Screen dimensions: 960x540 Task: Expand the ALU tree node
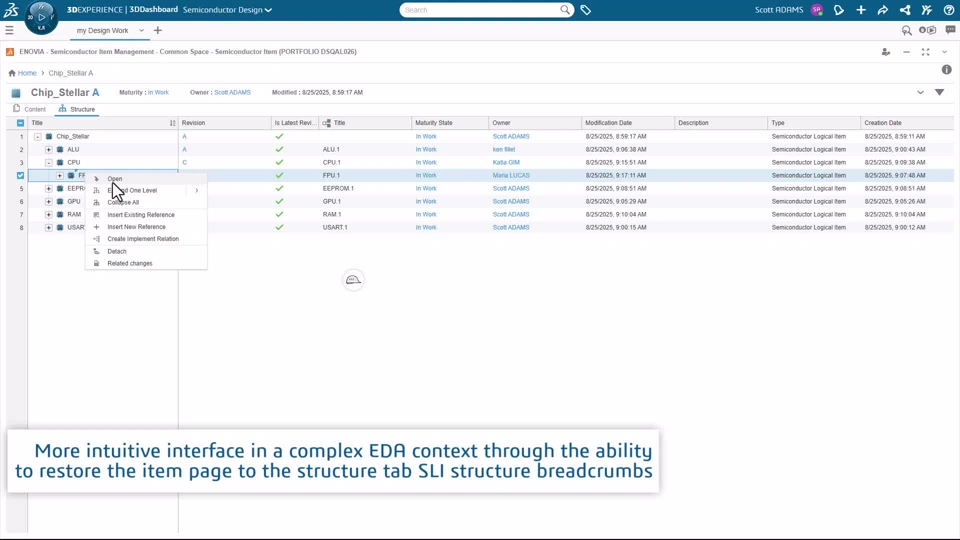pyautogui.click(x=48, y=149)
